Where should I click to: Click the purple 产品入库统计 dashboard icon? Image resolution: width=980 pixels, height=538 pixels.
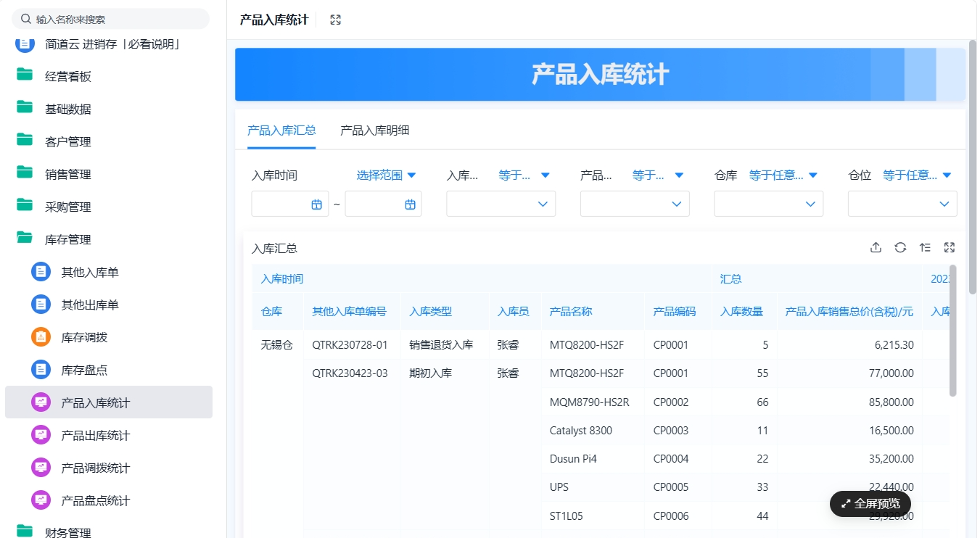41,402
